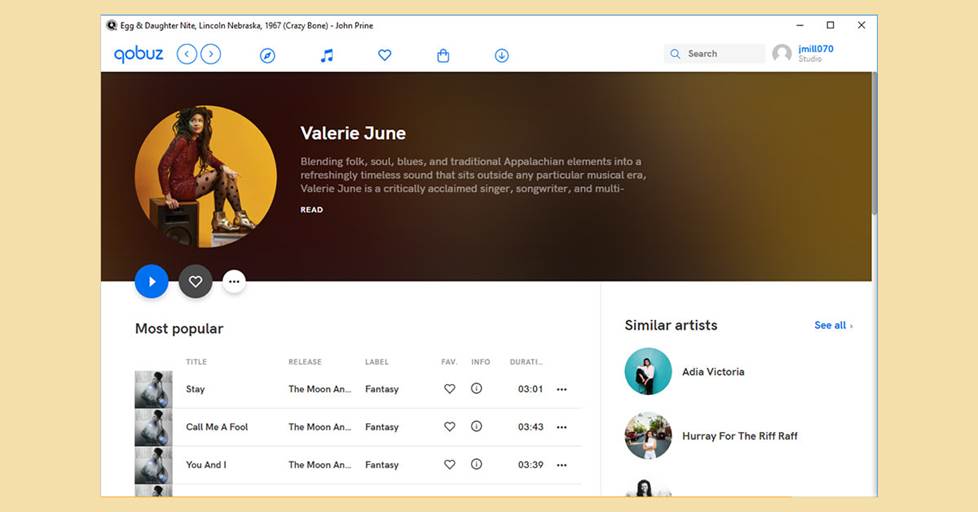Play Valerie June's music with blue play button
The width and height of the screenshot is (978, 512).
pos(152,281)
